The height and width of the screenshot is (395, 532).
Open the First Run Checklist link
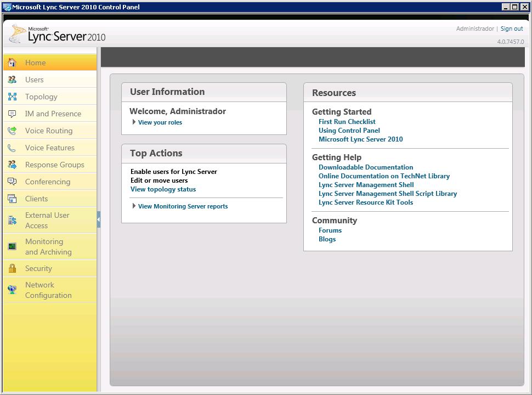[x=347, y=122]
